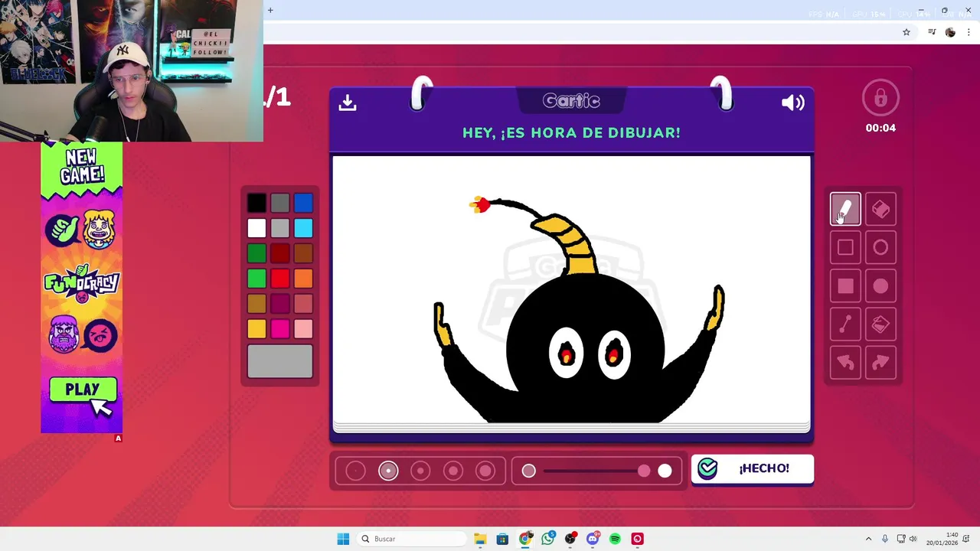Click the microphone icon in system tray

[885, 539]
